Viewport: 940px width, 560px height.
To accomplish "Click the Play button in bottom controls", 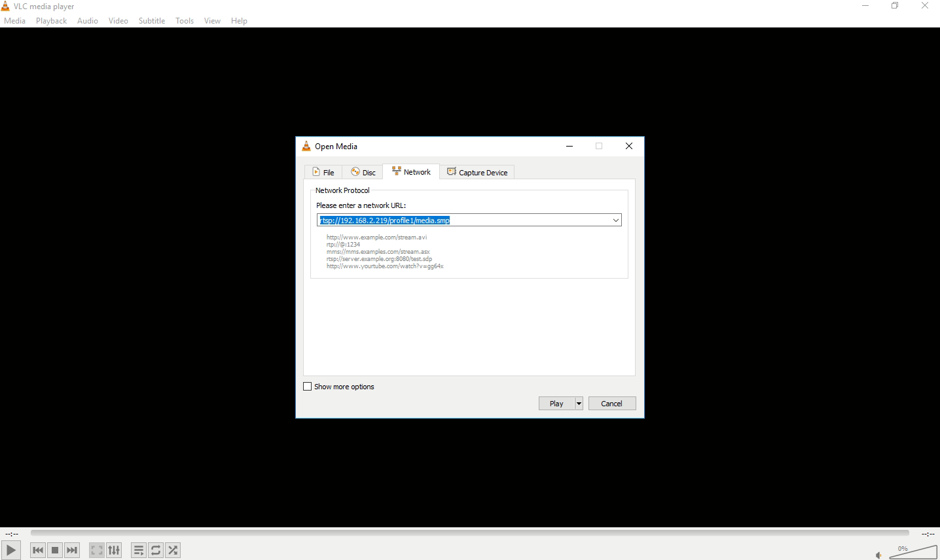I will [x=11, y=550].
